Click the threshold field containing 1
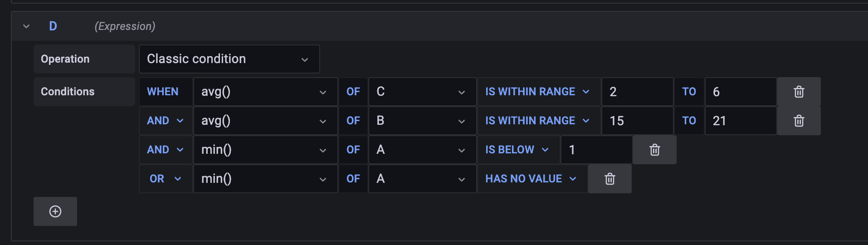Screen dimensions: 868x245 596,150
